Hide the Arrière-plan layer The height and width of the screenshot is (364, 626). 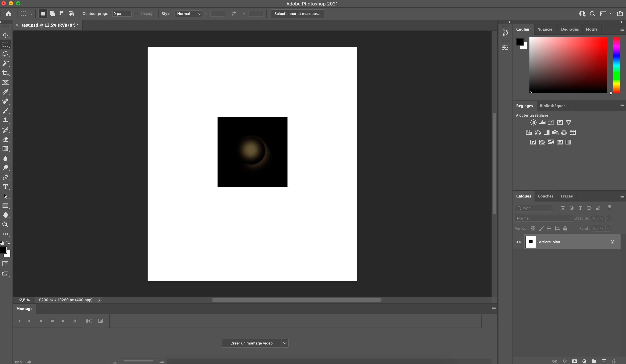point(519,242)
